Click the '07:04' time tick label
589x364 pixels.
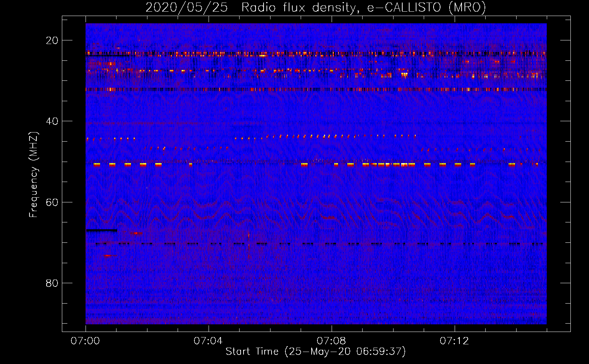[208, 341]
